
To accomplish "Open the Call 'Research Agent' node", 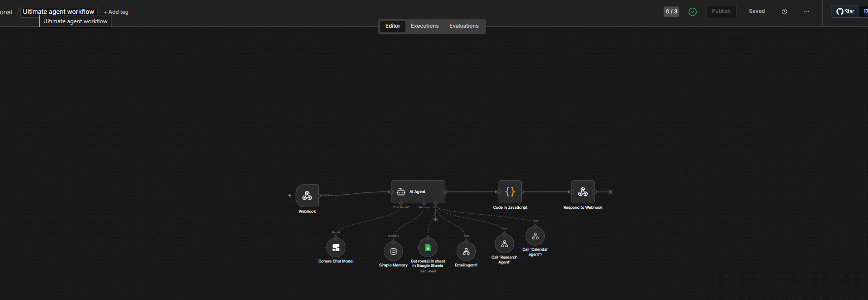I will coord(504,244).
